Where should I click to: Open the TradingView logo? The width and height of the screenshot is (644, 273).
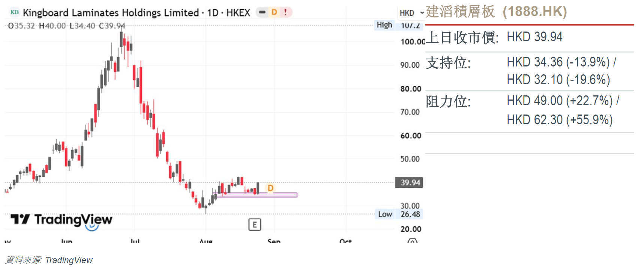[62, 219]
